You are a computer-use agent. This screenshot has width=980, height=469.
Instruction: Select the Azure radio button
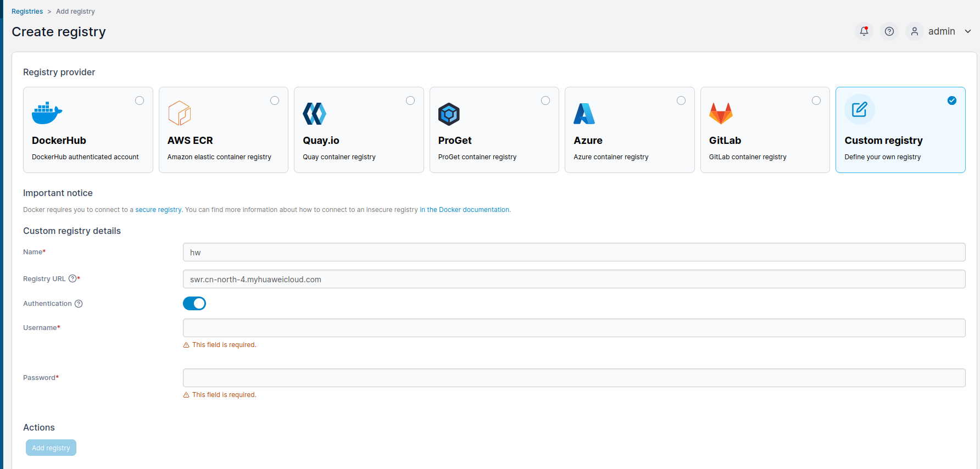pos(681,101)
